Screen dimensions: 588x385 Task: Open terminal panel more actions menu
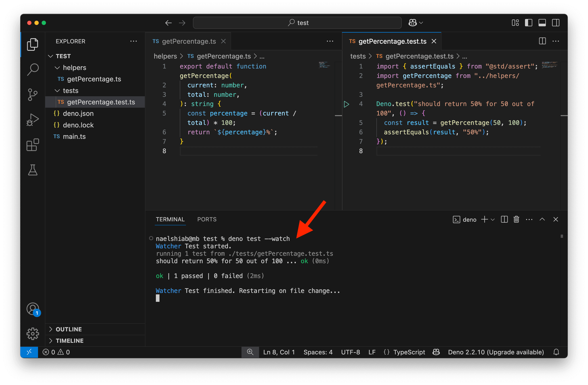(529, 219)
